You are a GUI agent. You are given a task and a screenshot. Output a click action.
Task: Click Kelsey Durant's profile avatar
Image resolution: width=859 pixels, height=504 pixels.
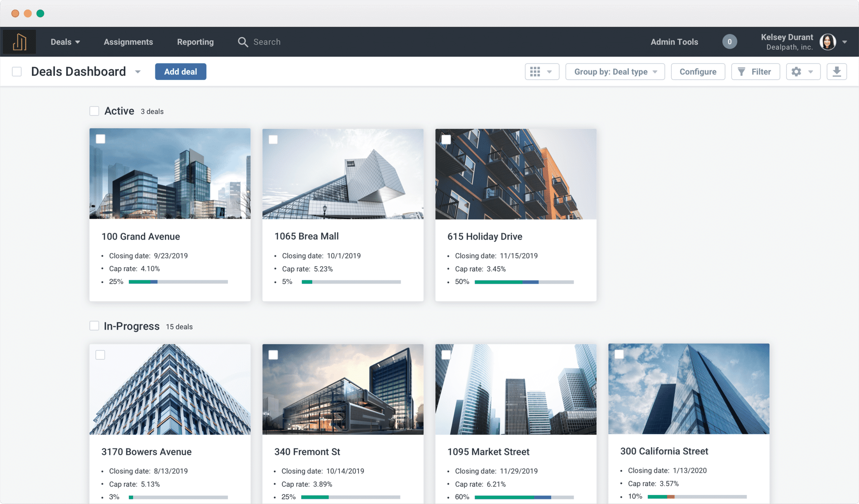pyautogui.click(x=828, y=42)
